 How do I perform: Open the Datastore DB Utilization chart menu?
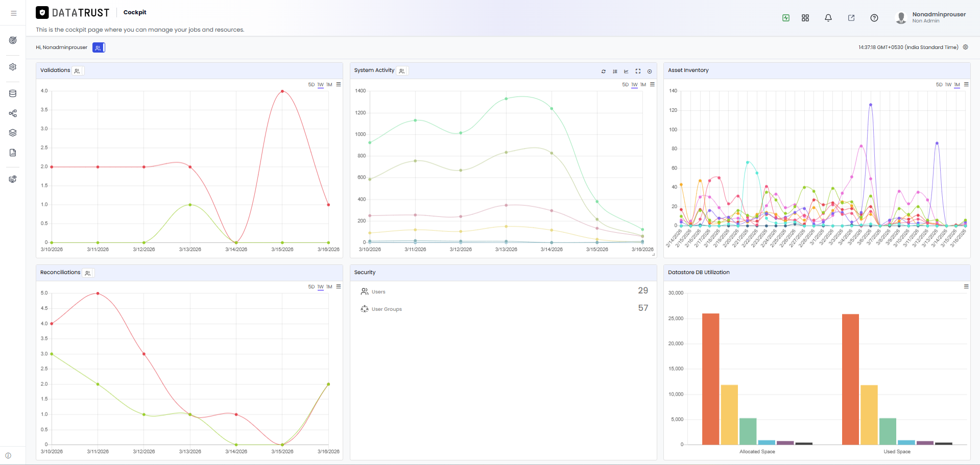[966, 286]
